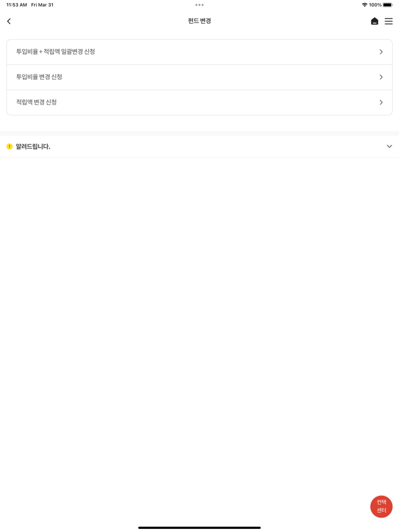Open the red 컨택센터 floating button
The width and height of the screenshot is (399, 532).
point(381,507)
